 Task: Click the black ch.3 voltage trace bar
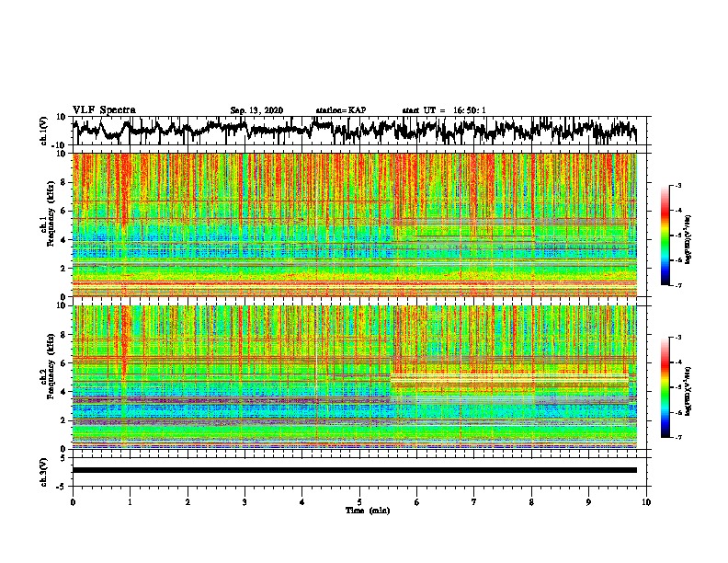tap(354, 470)
